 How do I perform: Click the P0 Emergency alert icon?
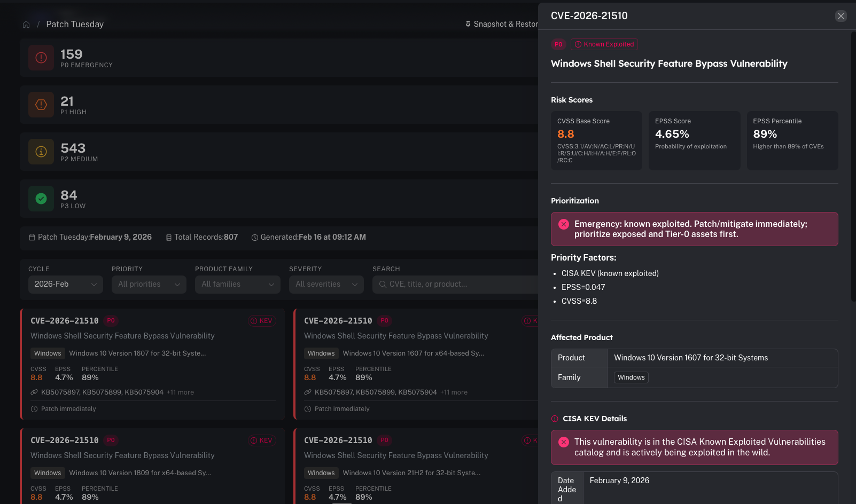[41, 58]
